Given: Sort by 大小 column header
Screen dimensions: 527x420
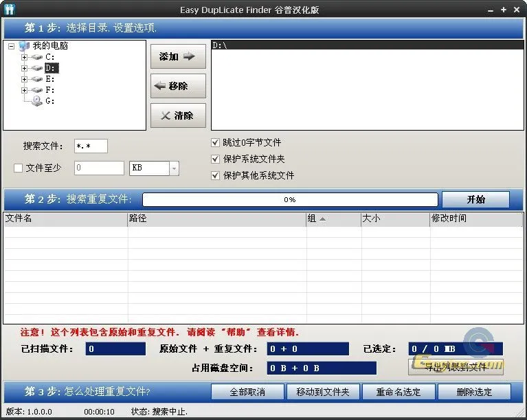Looking at the screenshot, I should coord(396,219).
